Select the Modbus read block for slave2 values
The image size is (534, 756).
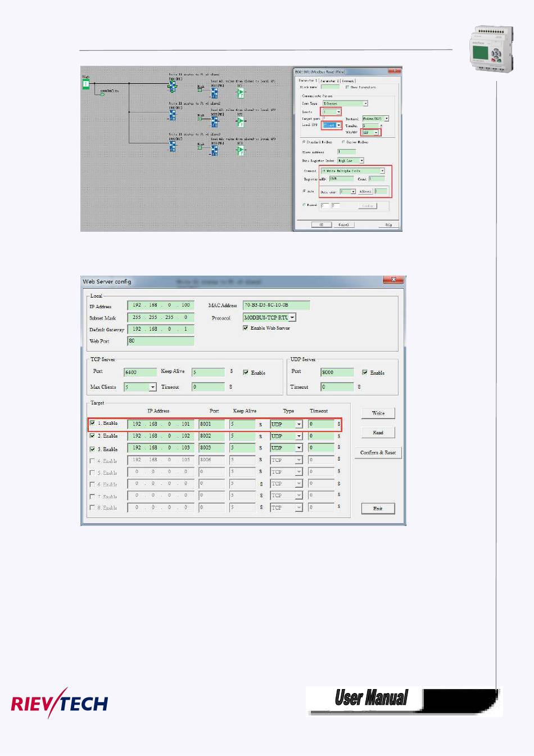click(214, 121)
